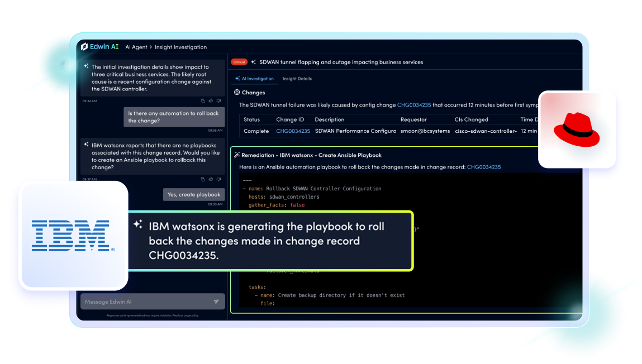642x364 pixels.
Task: Focus the Message Edwin AI input field
Action: (x=146, y=302)
